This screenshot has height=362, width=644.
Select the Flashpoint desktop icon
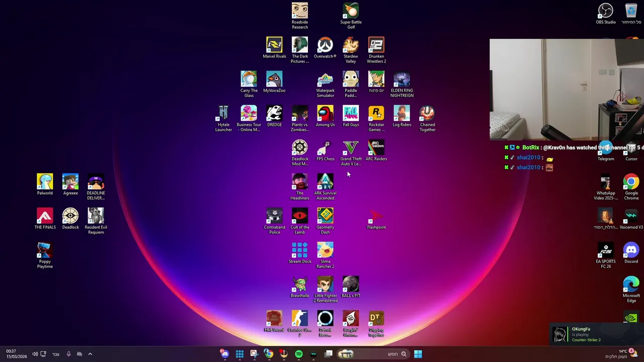coord(376,219)
